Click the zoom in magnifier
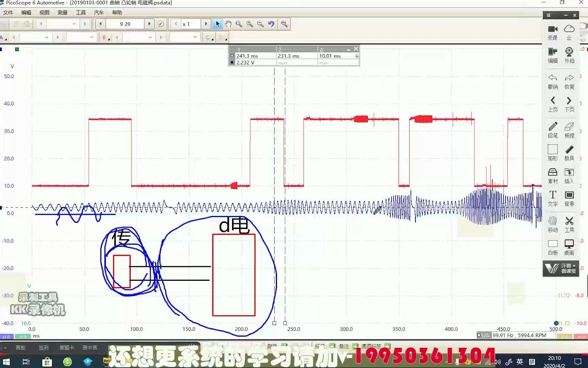The height and width of the screenshot is (368, 588). (250, 24)
